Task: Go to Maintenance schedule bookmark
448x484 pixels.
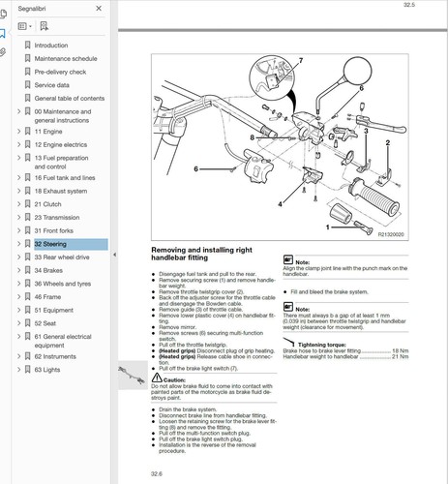Action: pos(66,59)
